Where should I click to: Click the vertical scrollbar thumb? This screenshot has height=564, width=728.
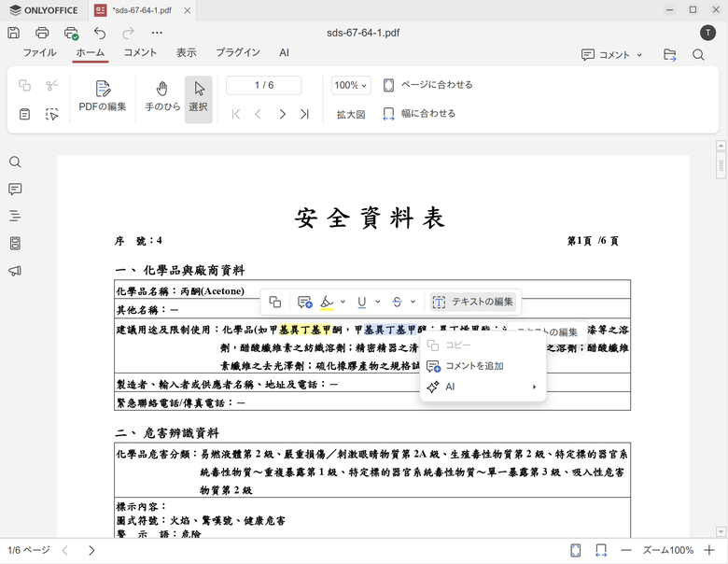pyautogui.click(x=721, y=165)
